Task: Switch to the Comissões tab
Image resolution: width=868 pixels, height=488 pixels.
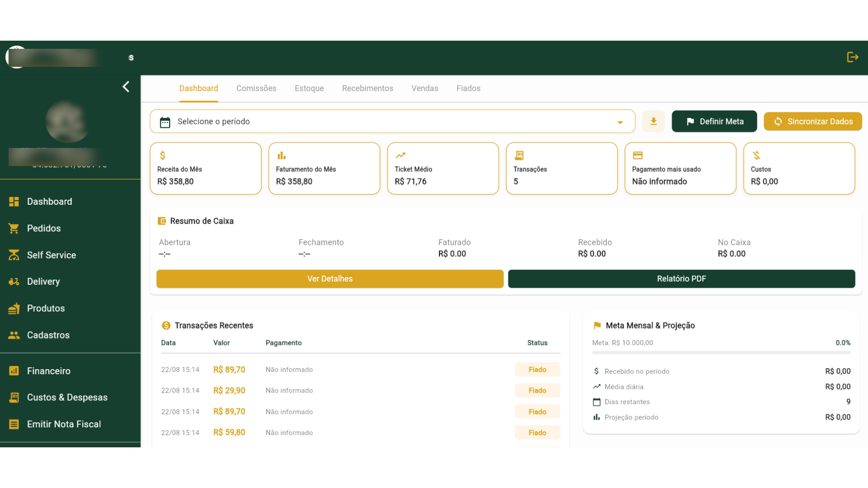Action: (x=256, y=88)
